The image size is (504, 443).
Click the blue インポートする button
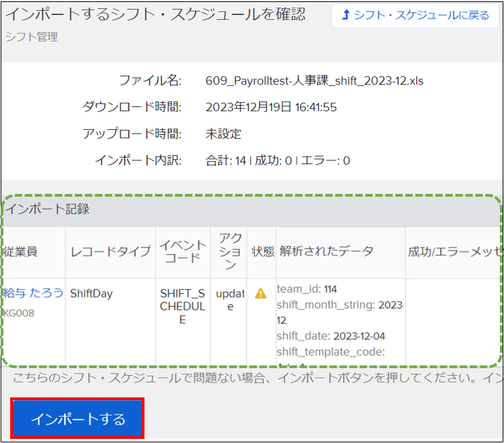[x=77, y=419]
